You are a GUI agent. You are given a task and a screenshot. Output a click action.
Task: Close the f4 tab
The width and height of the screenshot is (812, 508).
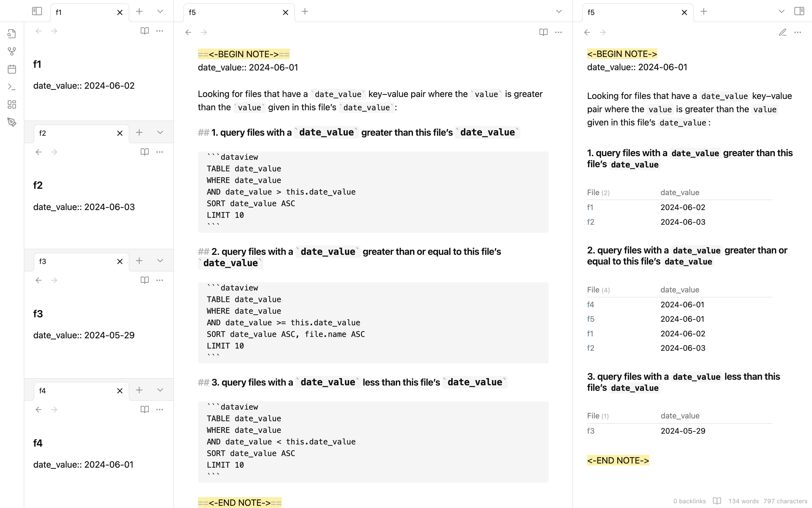[x=120, y=391]
